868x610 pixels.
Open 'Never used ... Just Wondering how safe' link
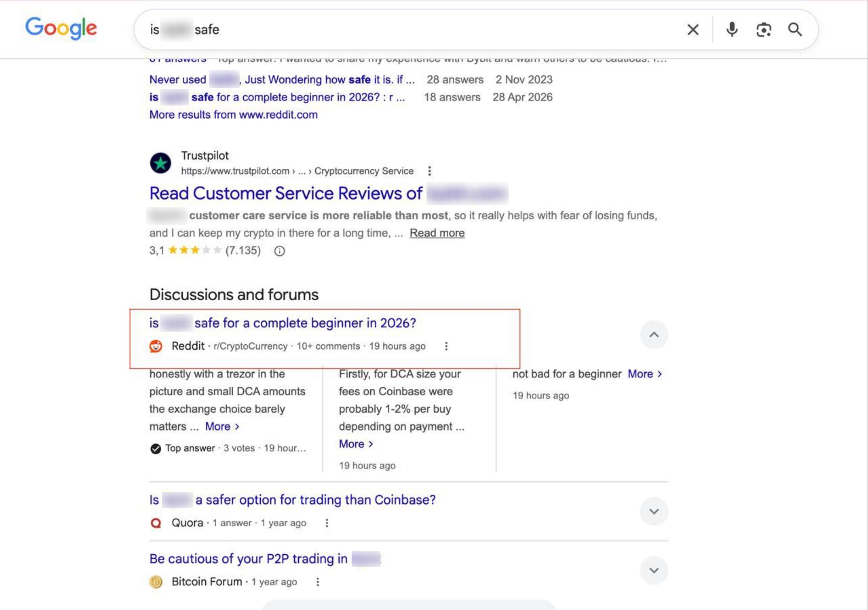pyautogui.click(x=282, y=79)
